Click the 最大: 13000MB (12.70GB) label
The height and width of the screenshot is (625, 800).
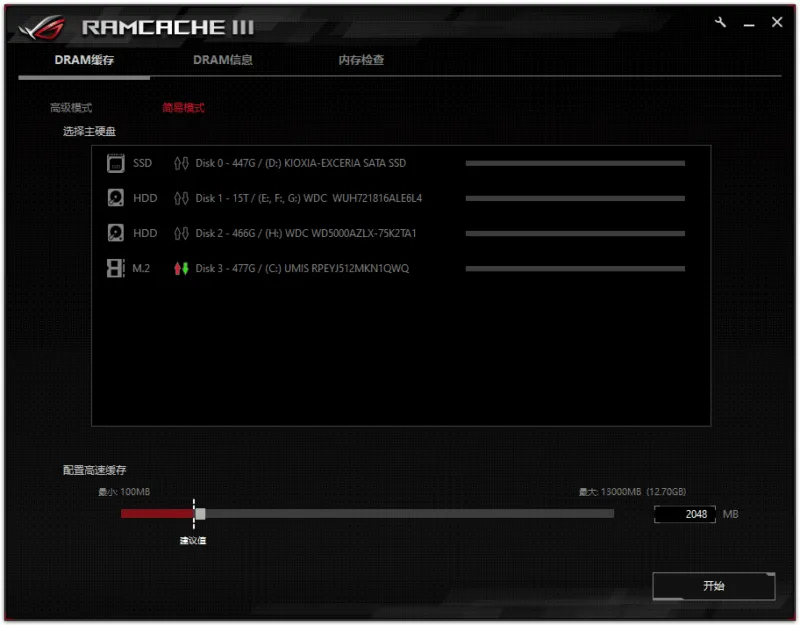tap(632, 492)
